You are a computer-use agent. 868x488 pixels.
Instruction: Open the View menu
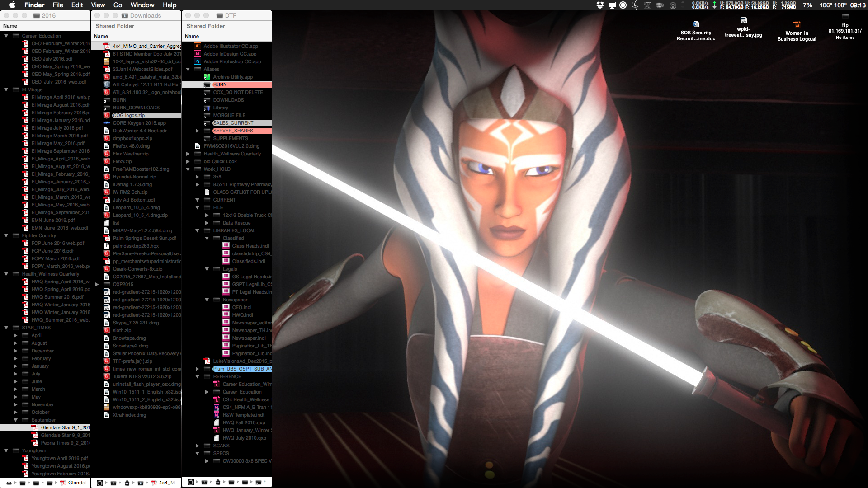coord(98,5)
